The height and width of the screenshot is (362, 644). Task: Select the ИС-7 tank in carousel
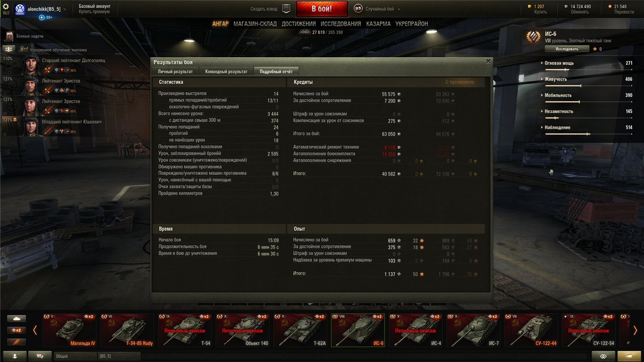[x=473, y=330]
